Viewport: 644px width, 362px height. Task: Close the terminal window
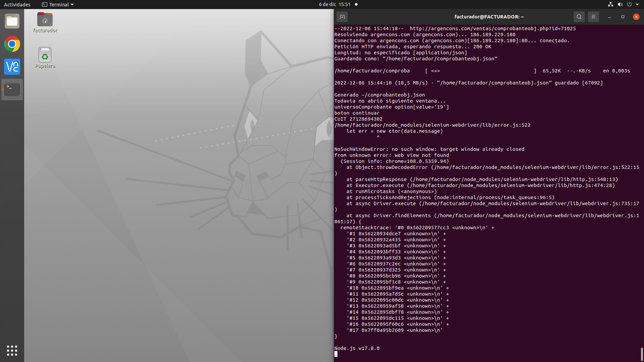636,17
